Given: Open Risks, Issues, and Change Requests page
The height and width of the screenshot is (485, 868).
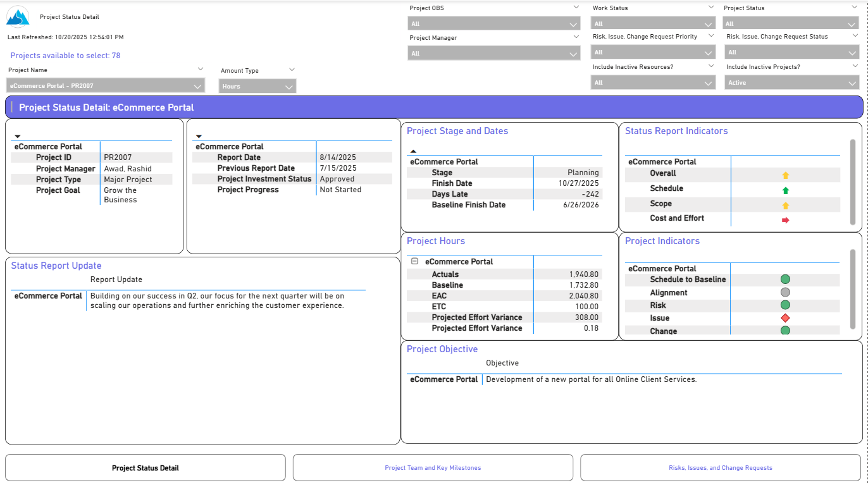Looking at the screenshot, I should click(x=720, y=468).
